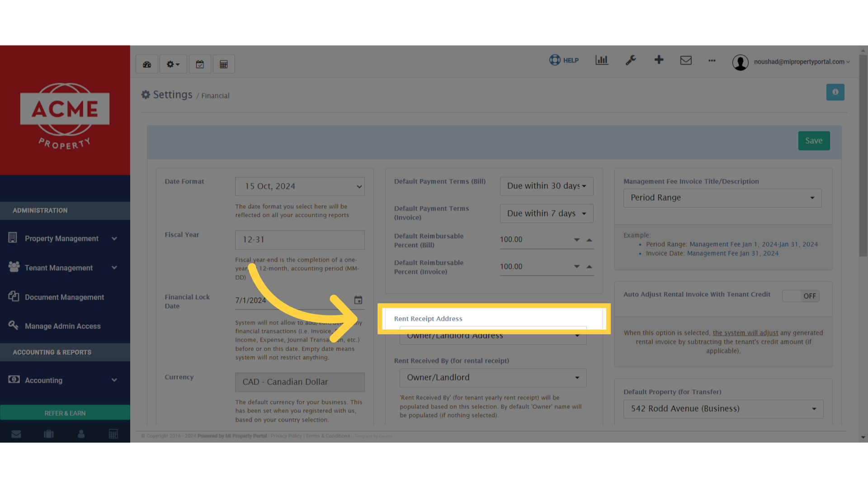Open the Privacy Policy link

(286, 436)
